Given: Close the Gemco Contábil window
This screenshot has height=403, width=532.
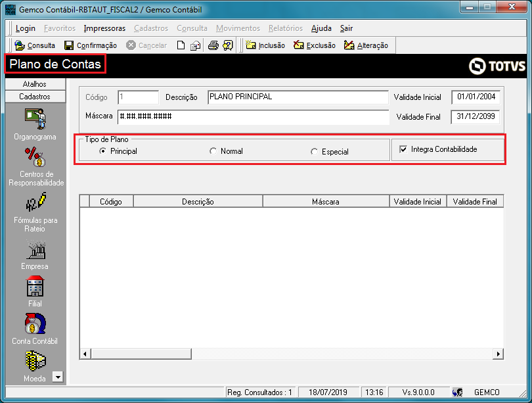Looking at the screenshot, I should click(x=512, y=7).
